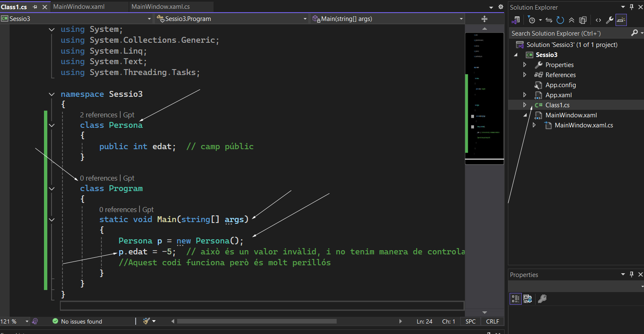
Task: Refresh the Solution Explorer tree
Action: pyautogui.click(x=560, y=20)
